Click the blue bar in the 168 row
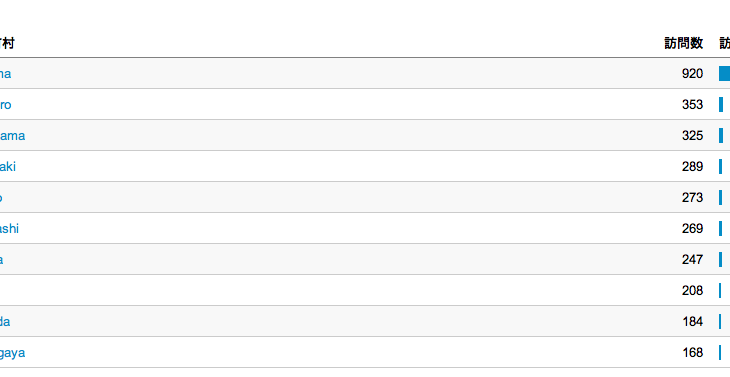This screenshot has width=730, height=377. (x=720, y=353)
